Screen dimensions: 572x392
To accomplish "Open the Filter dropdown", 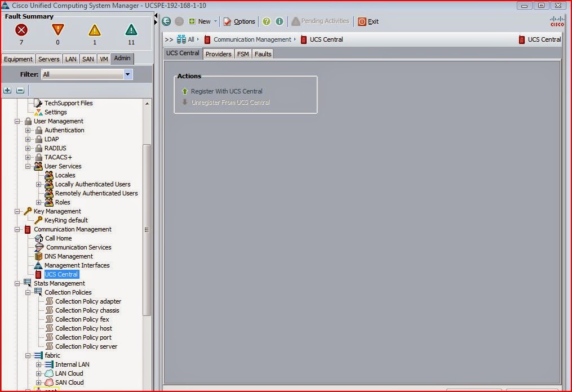I will click(127, 74).
